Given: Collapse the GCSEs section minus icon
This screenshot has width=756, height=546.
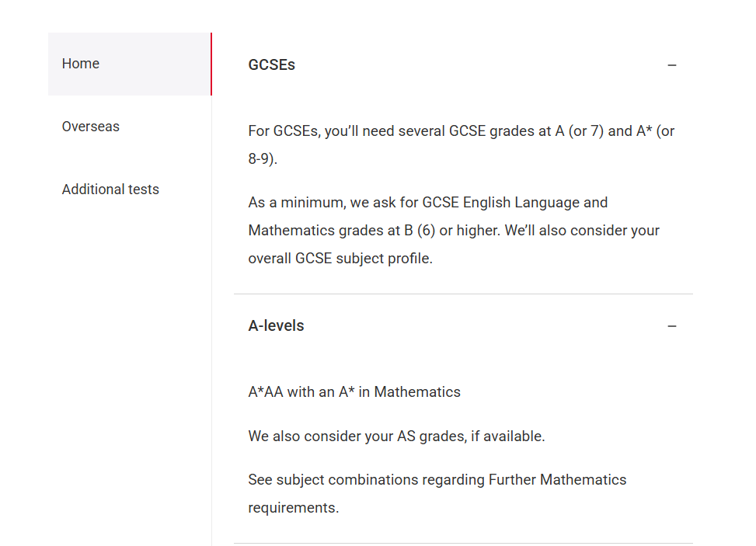Looking at the screenshot, I should point(671,65).
